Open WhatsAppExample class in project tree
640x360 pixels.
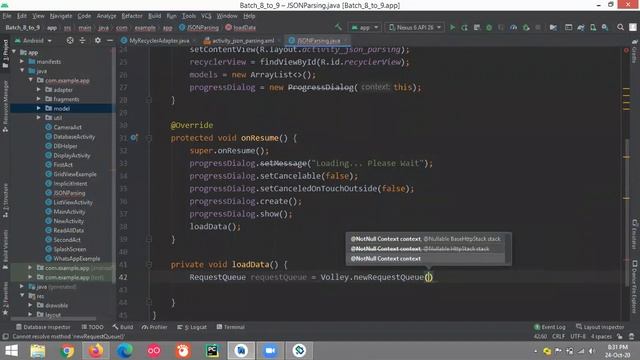click(76, 258)
